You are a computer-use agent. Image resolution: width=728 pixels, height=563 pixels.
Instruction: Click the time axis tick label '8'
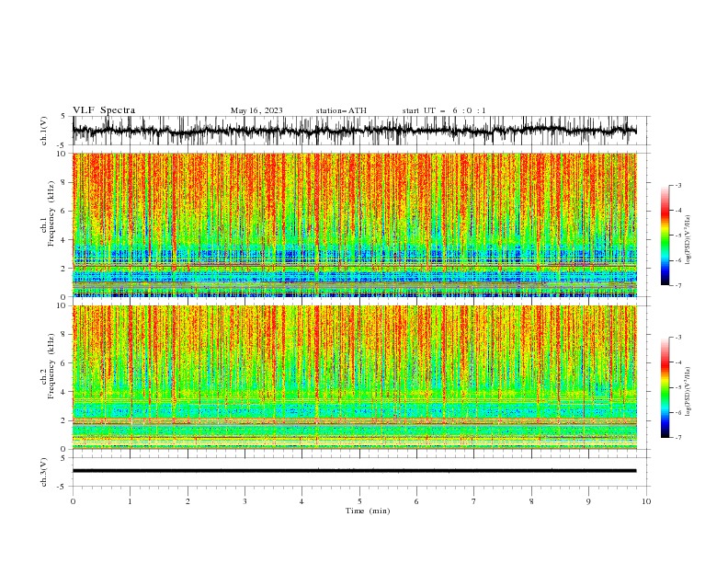tap(531, 501)
